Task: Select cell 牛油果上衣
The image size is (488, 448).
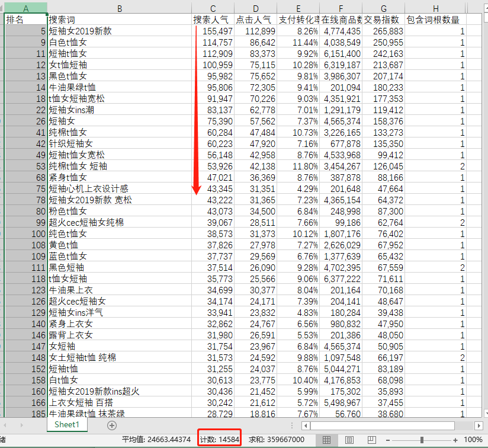Action: pyautogui.click(x=120, y=290)
